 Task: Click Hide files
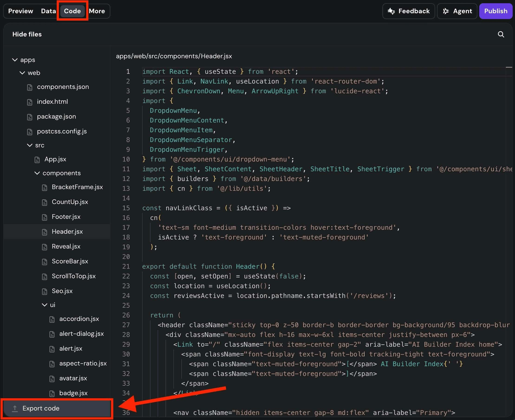pos(27,34)
